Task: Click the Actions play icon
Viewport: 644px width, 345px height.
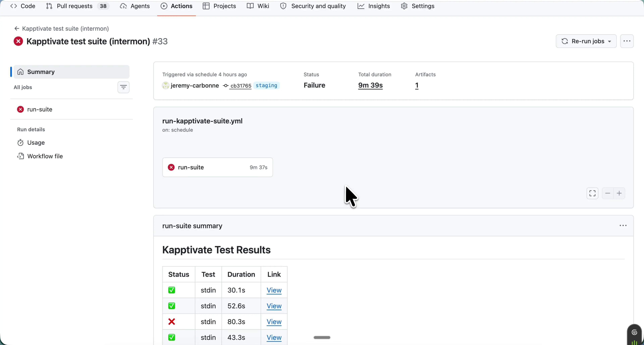Action: pos(164,6)
